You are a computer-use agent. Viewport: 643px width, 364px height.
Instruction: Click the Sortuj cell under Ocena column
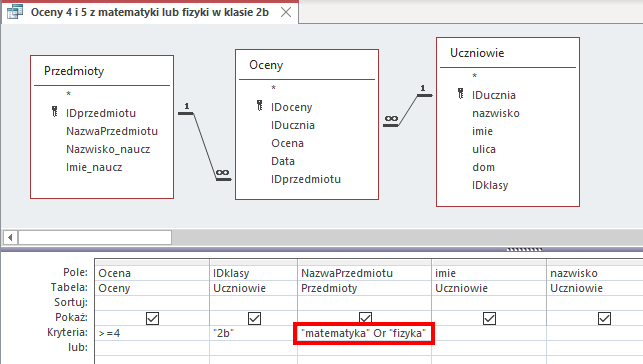(x=152, y=303)
